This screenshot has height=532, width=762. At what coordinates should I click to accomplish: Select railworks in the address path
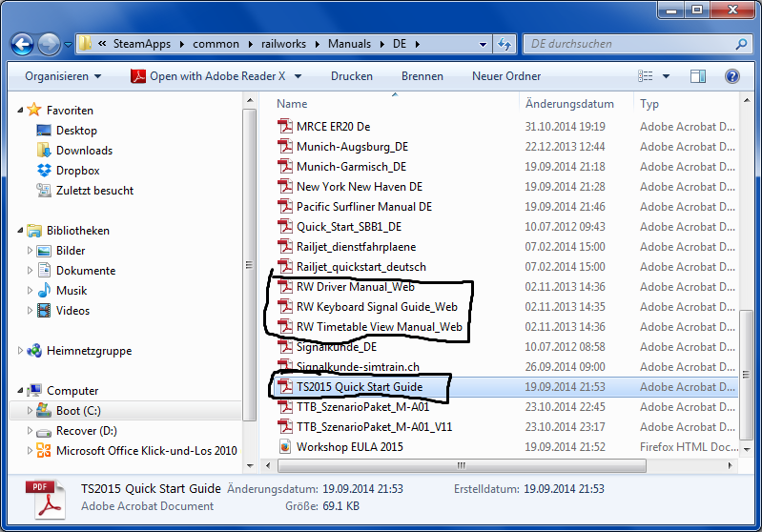click(x=283, y=44)
